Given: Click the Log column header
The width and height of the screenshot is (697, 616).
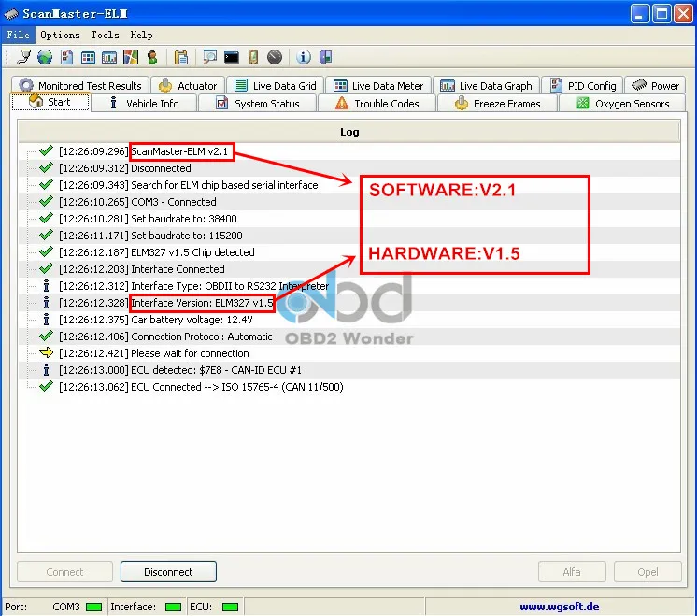Looking at the screenshot, I should click(x=348, y=132).
